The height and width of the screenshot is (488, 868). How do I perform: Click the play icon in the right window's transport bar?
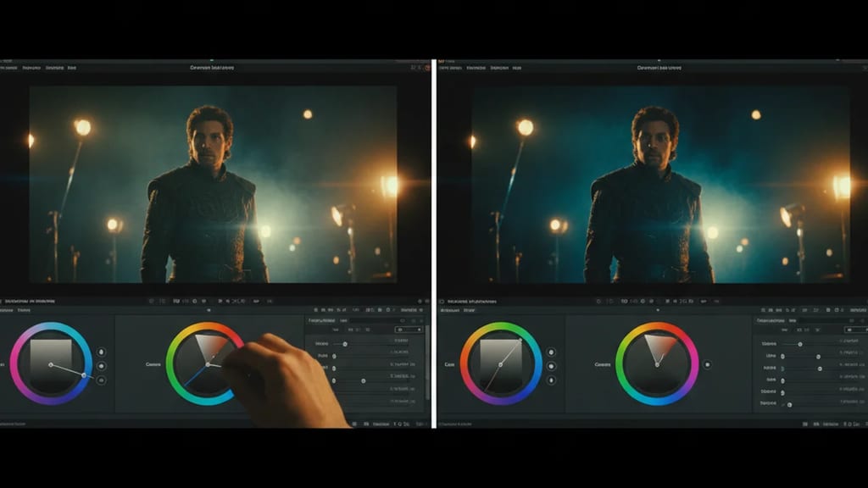click(668, 302)
